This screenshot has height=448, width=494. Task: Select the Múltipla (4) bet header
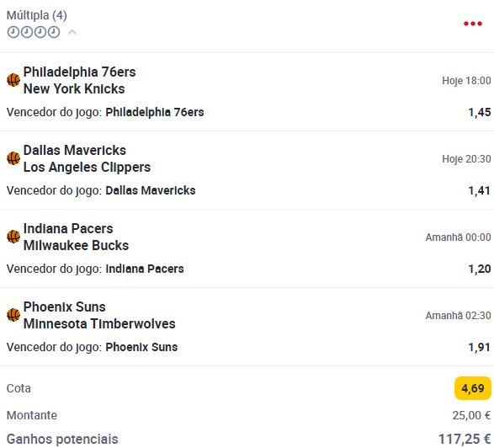tap(36, 15)
